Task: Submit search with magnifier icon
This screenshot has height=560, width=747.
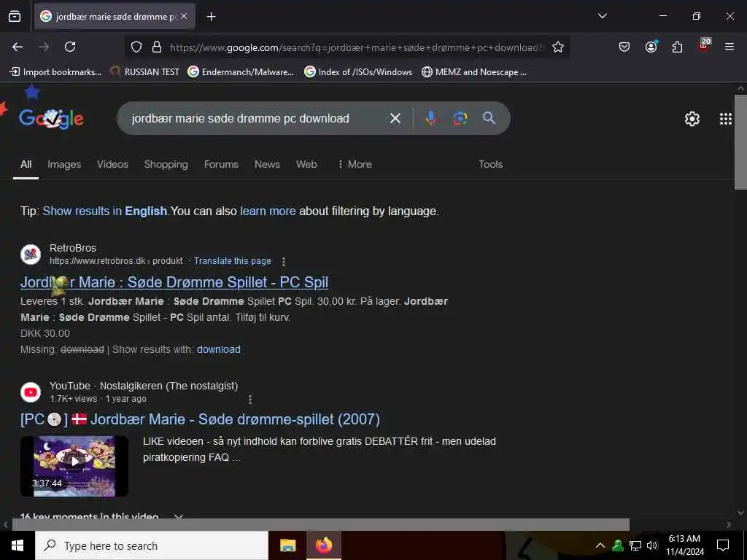Action: point(489,118)
